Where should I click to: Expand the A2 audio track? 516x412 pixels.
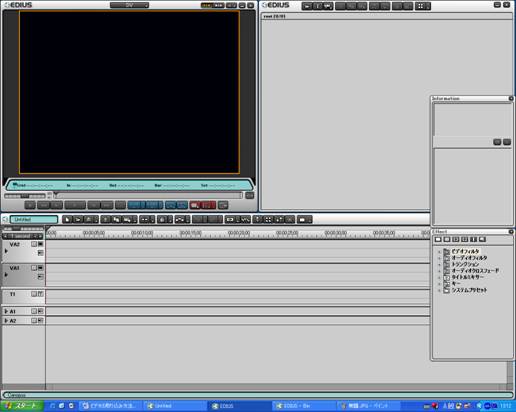click(x=6, y=320)
